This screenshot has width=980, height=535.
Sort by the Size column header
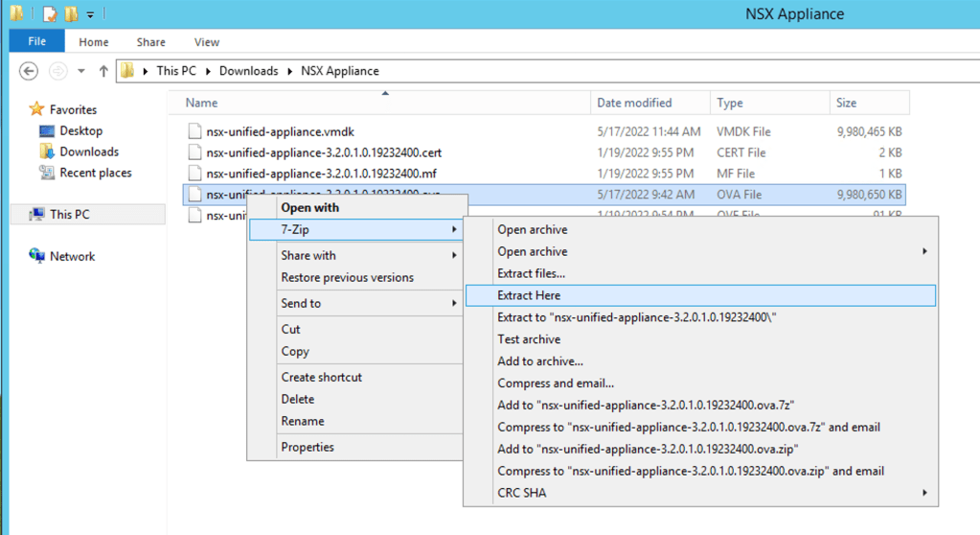tap(846, 103)
